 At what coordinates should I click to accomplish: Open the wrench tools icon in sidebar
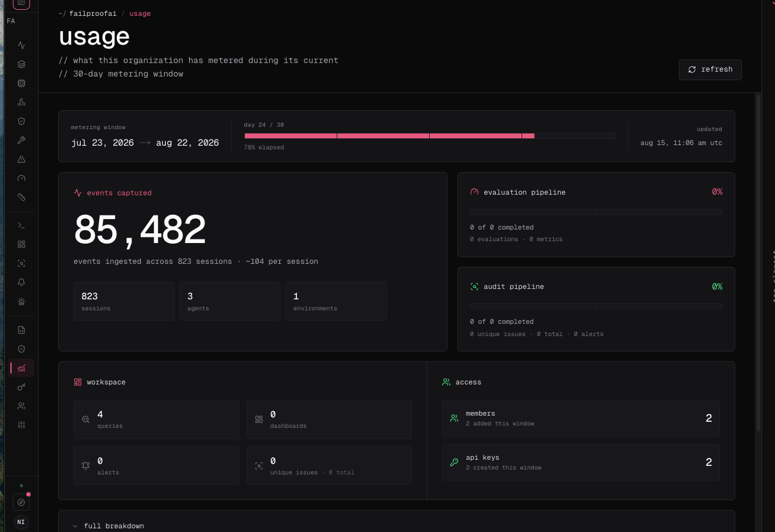point(21,140)
